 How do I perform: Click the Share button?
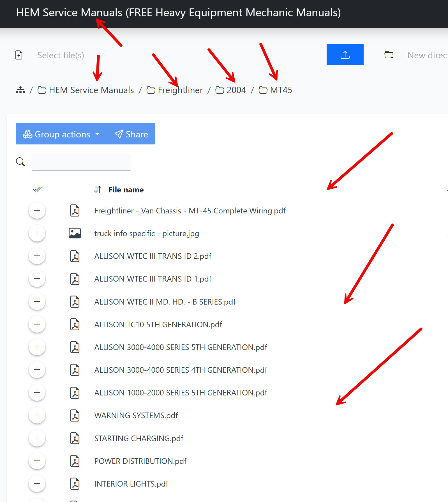[x=131, y=134]
